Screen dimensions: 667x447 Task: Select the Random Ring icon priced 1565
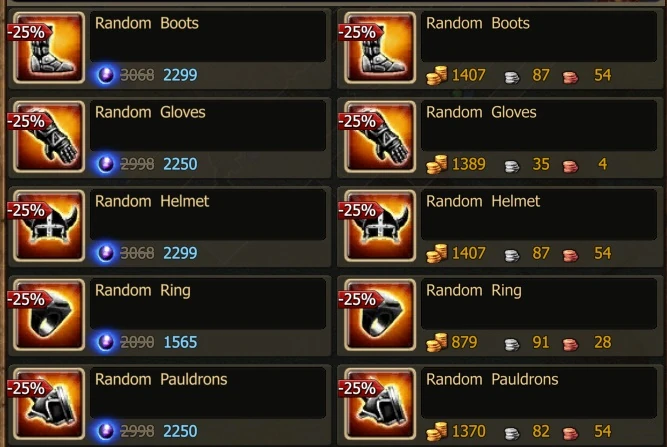click(x=49, y=315)
